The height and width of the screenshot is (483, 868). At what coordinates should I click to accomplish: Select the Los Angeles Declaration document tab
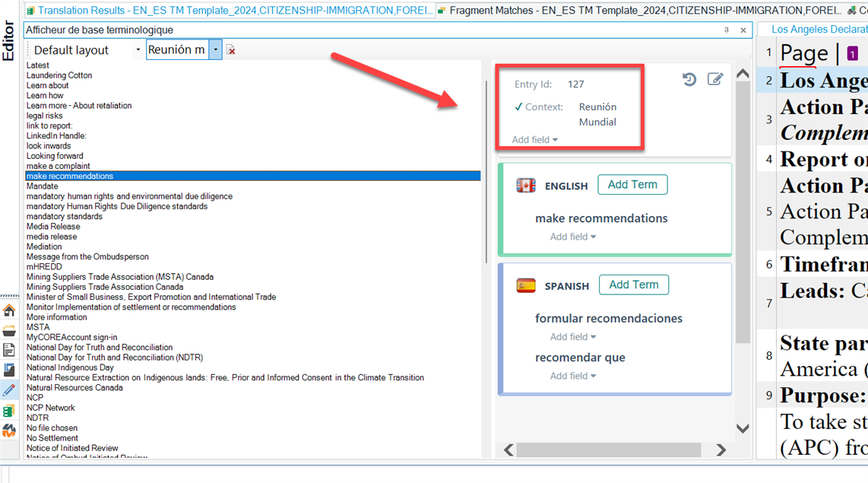(819, 30)
